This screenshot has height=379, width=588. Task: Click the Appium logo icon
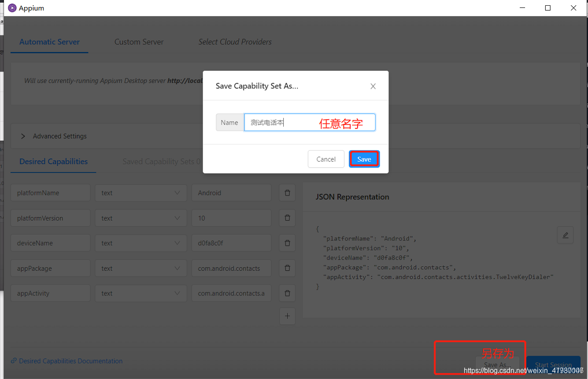12,8
